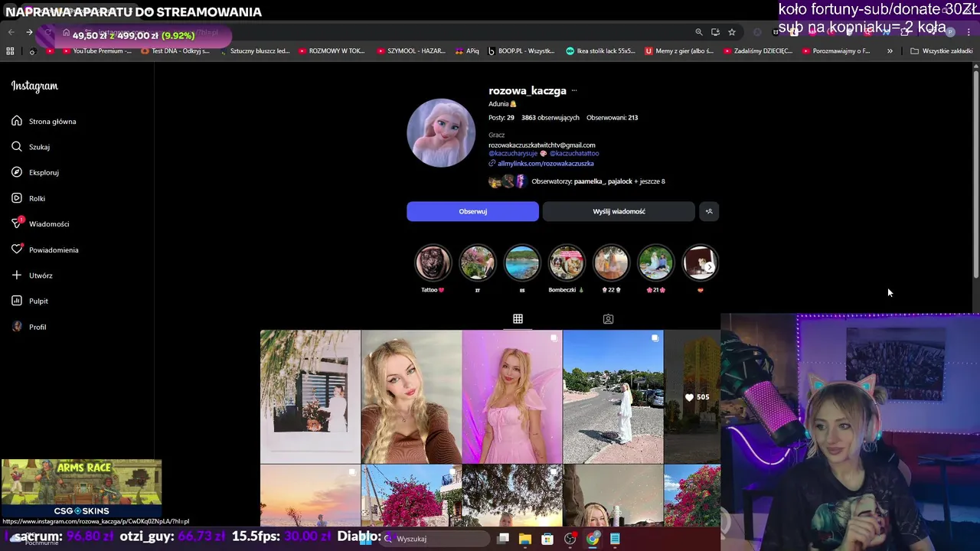Open Test DNA bookmark
This screenshot has width=980, height=551.
click(175, 51)
